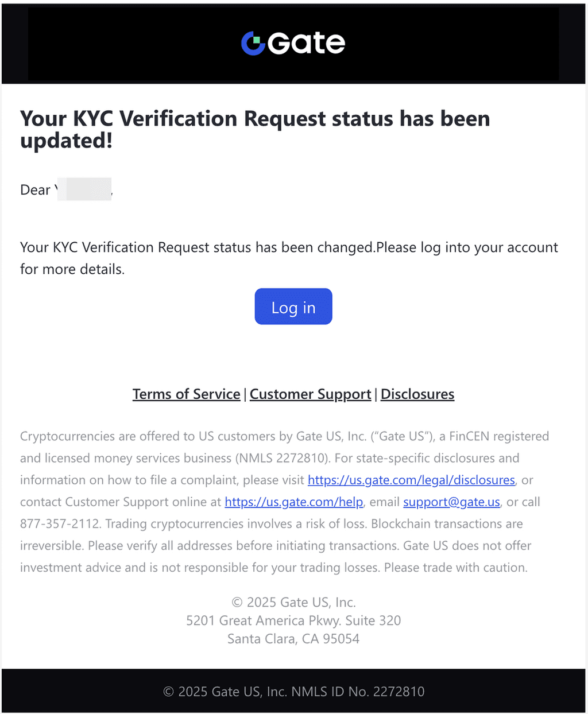Screen dimensions: 588x714
Task: Click the blue Gate logo icon
Action: [x=253, y=44]
